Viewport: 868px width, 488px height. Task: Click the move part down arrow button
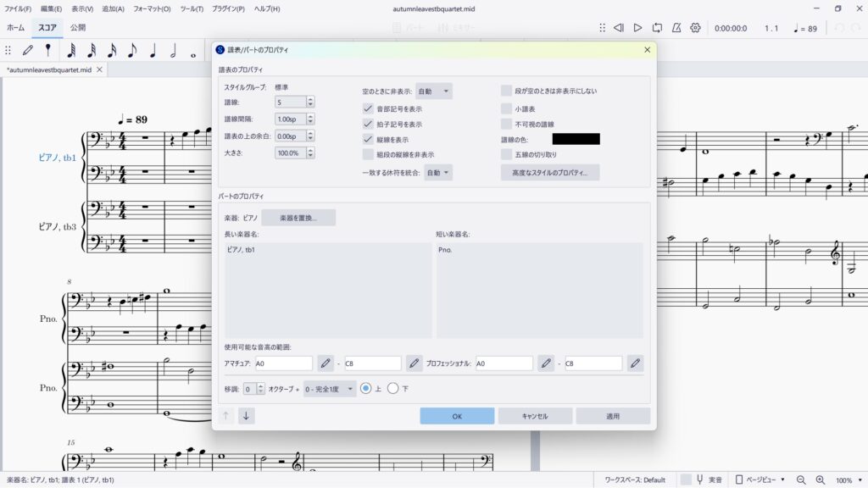pos(246,416)
